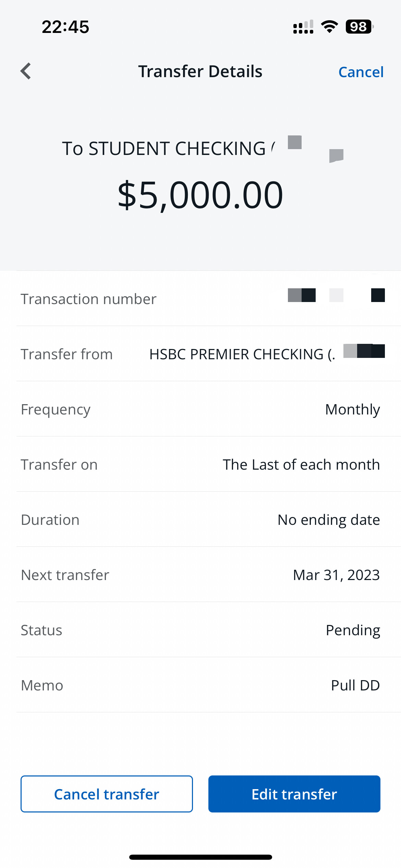Tap the battery level indicator
The height and width of the screenshot is (868, 401).
359,27
